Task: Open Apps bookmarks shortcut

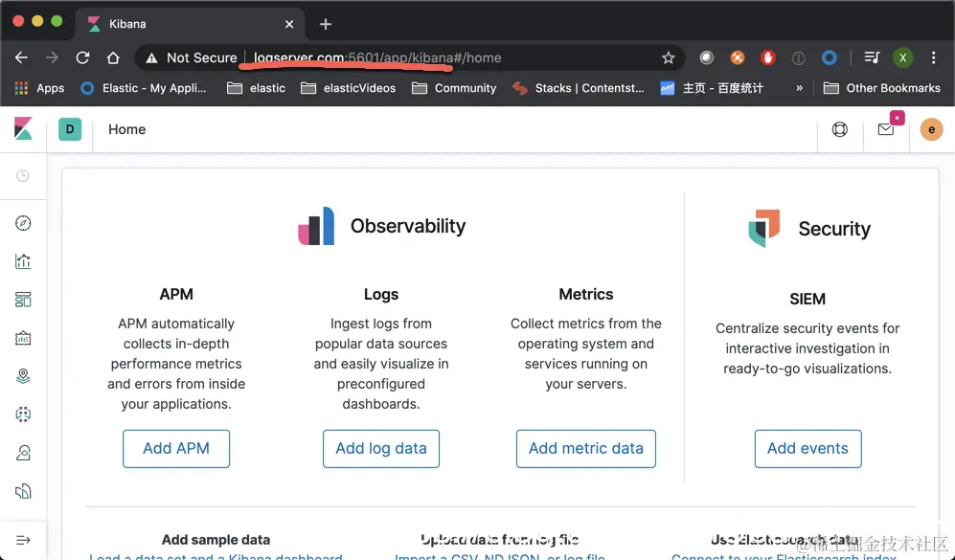Action: (x=39, y=88)
